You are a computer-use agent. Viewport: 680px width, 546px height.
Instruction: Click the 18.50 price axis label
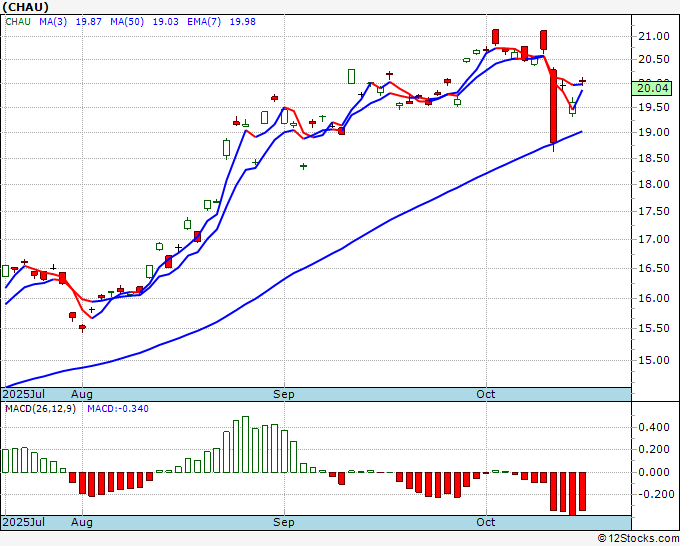654,159
